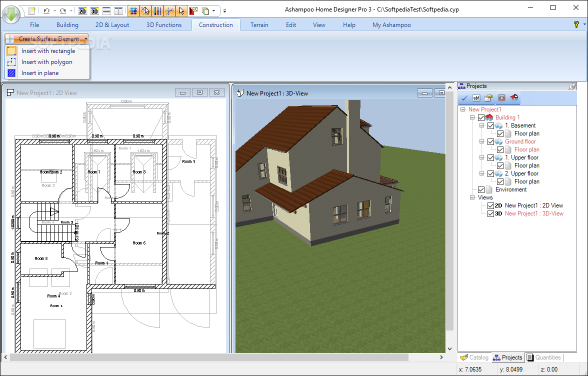Collapse the Building 1 tree node
Screen dimensions: 588x376
click(x=472, y=117)
